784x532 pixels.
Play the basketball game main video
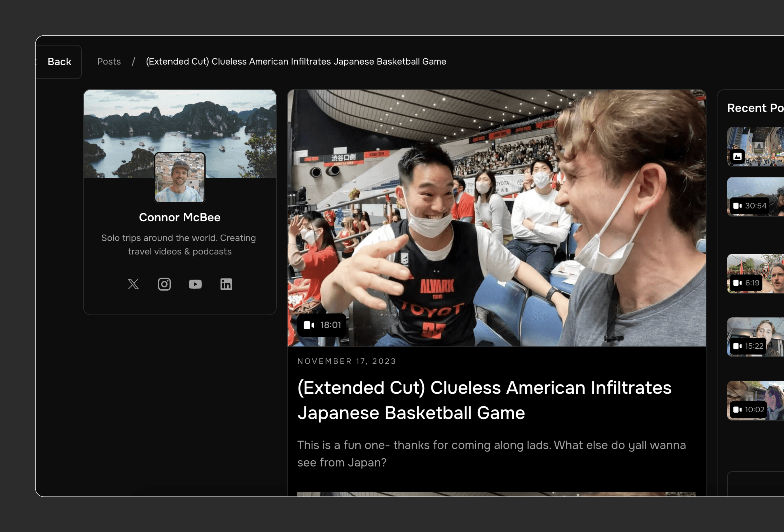(496, 218)
